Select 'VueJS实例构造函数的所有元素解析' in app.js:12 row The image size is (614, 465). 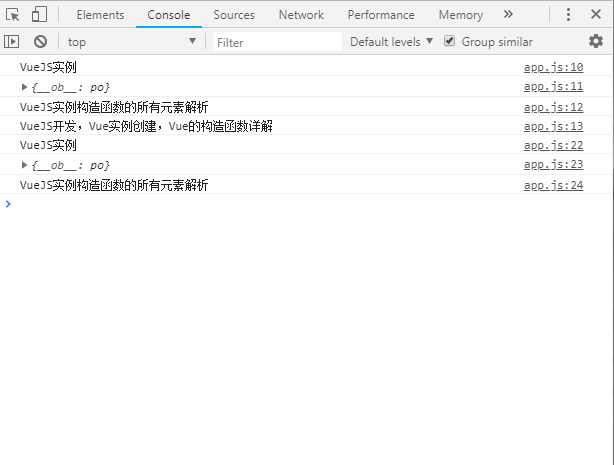(x=114, y=107)
